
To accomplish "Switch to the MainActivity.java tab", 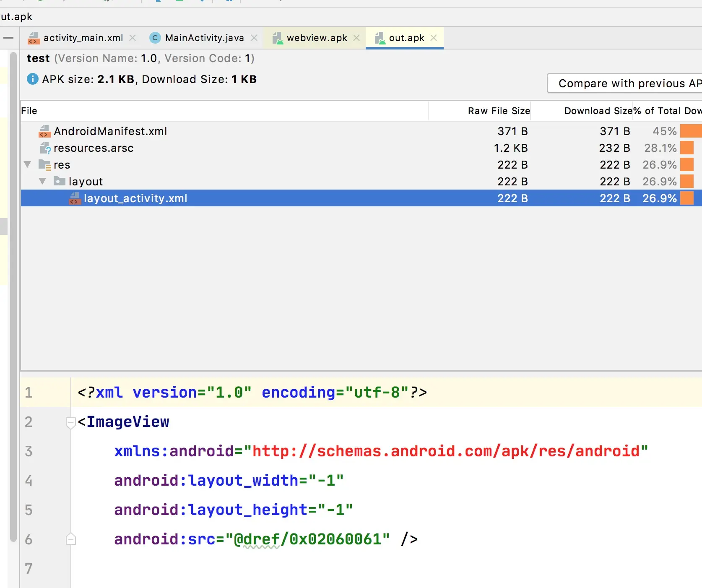I will 204,38.
